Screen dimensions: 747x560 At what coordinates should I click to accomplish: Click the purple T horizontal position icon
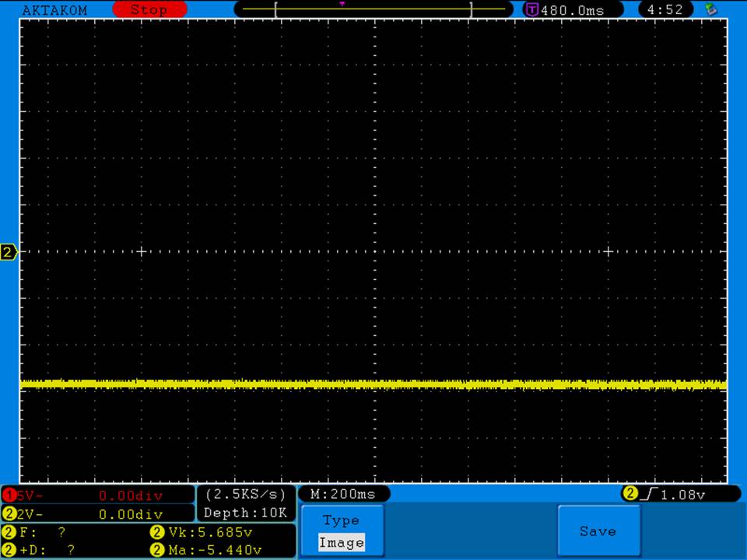tap(532, 10)
